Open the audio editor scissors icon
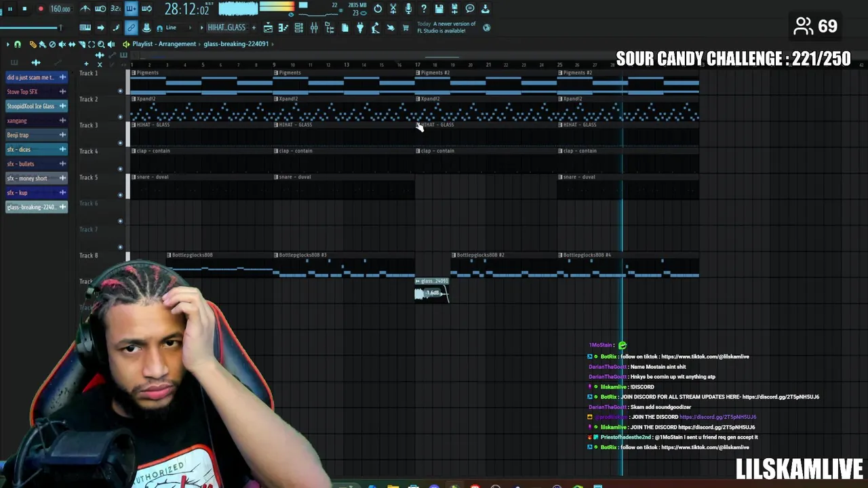 tap(393, 9)
